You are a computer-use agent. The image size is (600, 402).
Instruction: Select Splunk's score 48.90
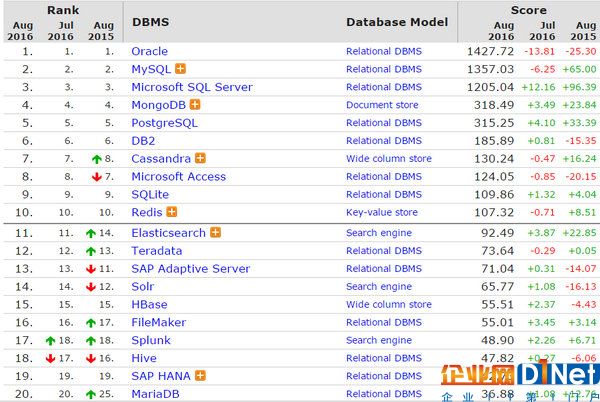click(x=497, y=340)
